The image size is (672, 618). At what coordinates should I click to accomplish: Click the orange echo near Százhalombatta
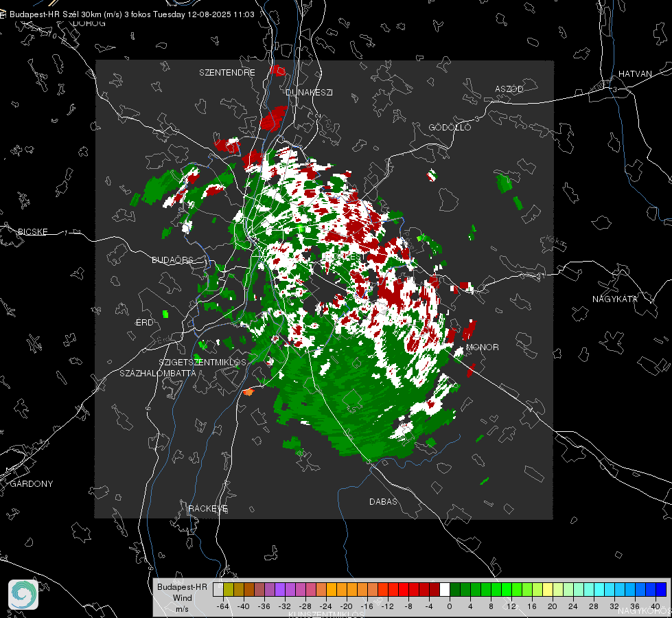click(248, 391)
